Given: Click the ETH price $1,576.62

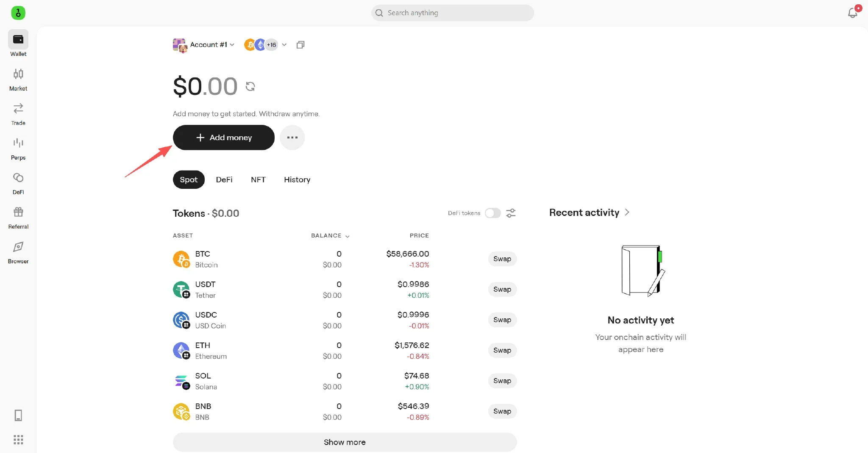Looking at the screenshot, I should pos(412,345).
